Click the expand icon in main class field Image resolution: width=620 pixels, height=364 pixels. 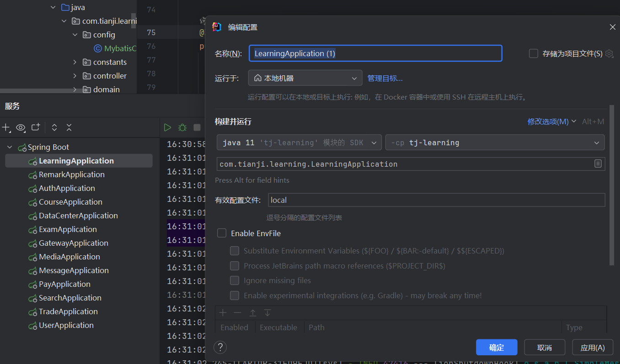click(x=598, y=164)
